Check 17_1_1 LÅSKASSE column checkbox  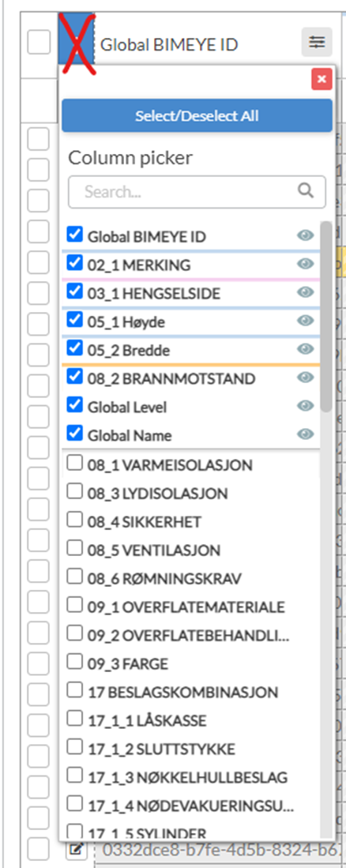coord(74,719)
